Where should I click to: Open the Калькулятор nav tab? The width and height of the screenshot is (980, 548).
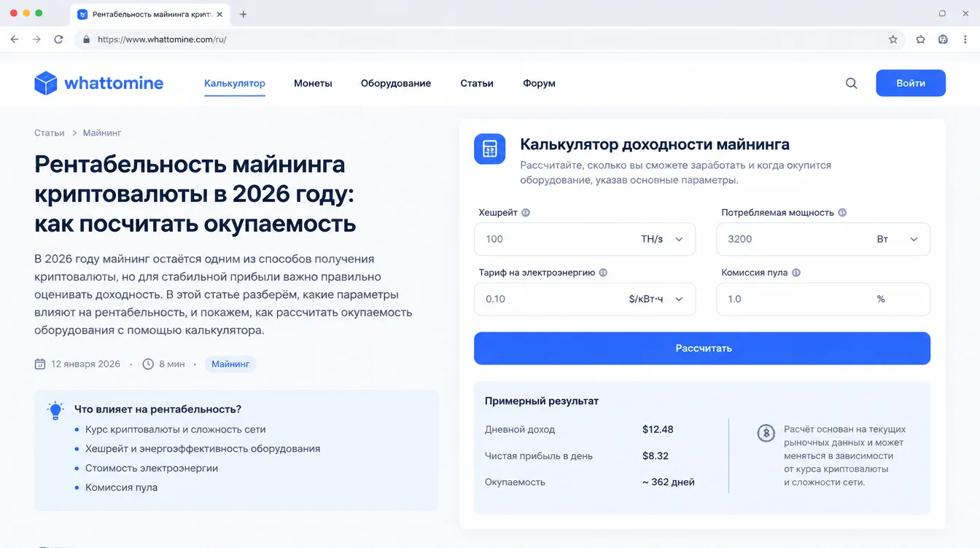pyautogui.click(x=235, y=83)
